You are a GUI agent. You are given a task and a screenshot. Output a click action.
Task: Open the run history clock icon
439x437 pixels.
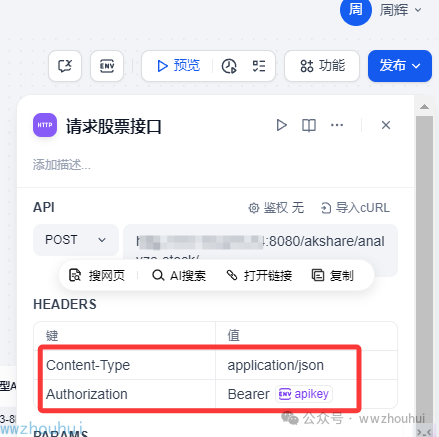tap(229, 66)
